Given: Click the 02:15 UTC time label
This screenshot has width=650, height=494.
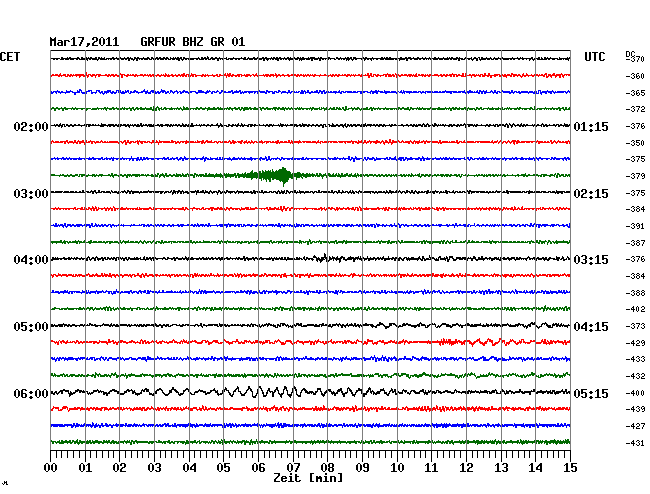Looking at the screenshot, I should 591,194.
